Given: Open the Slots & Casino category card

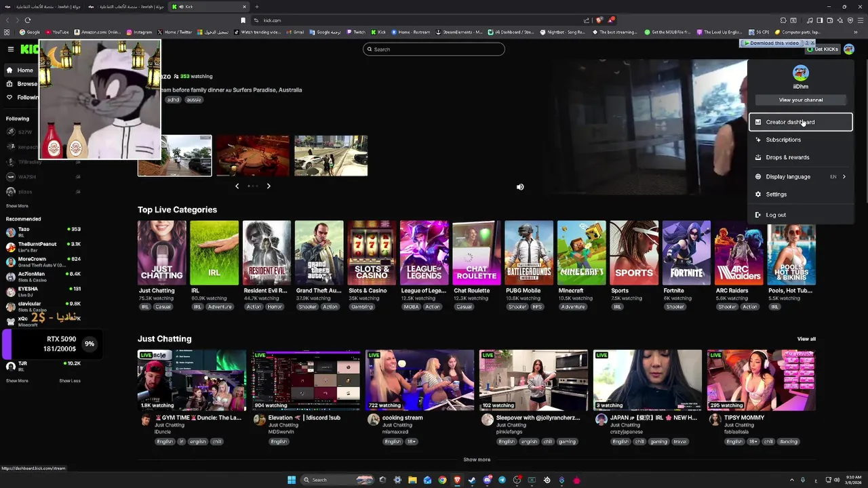Looking at the screenshot, I should (372, 252).
